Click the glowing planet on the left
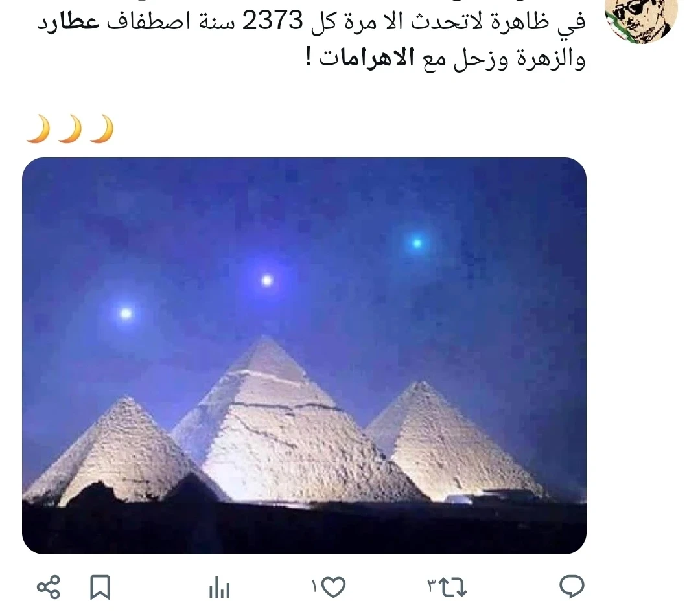The width and height of the screenshot is (700, 614). [x=126, y=313]
